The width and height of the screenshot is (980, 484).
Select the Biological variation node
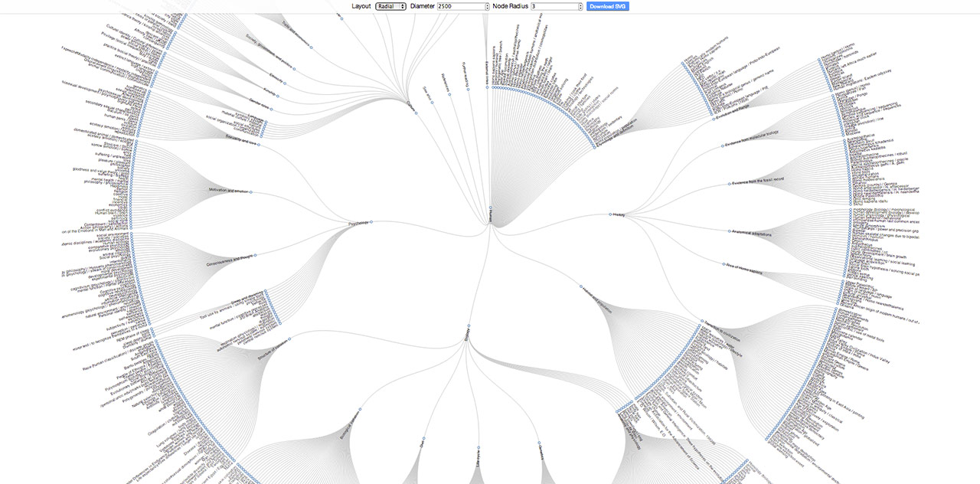click(x=360, y=410)
